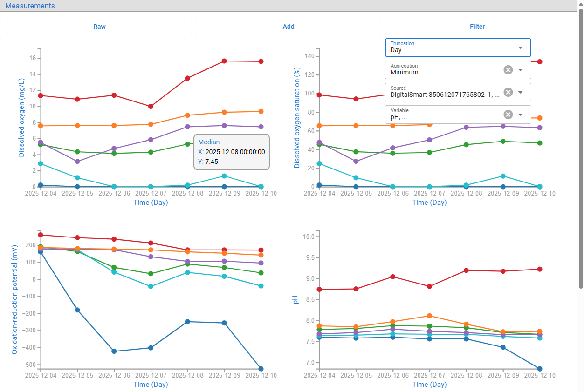
Task: Click the Raw button
Action: pos(99,27)
